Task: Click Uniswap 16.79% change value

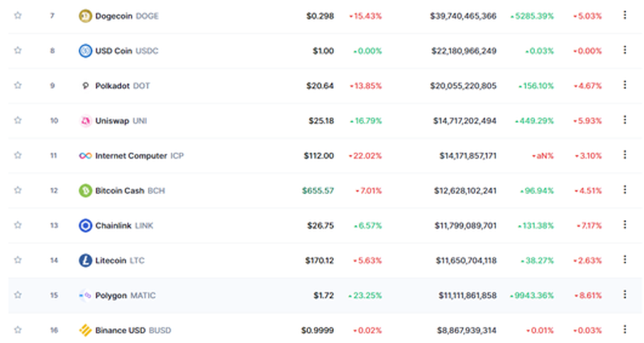Action: pos(365,121)
